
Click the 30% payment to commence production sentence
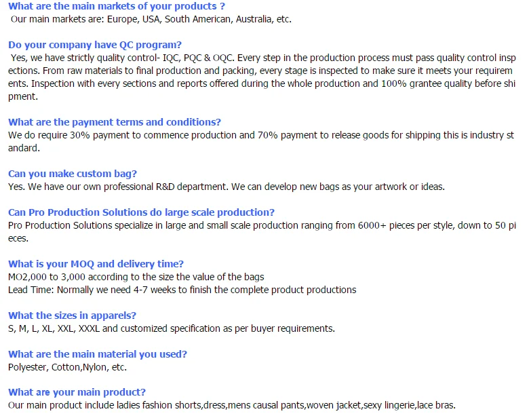pyautogui.click(x=261, y=142)
